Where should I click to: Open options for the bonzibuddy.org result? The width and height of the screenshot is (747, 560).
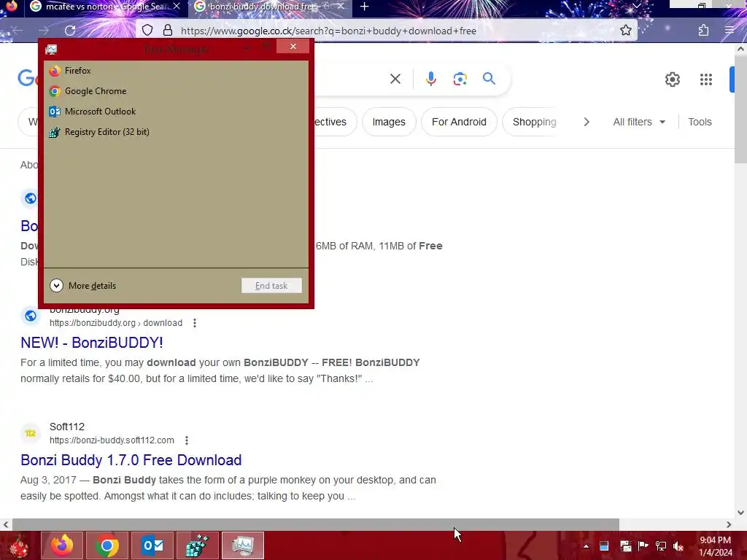click(x=194, y=323)
